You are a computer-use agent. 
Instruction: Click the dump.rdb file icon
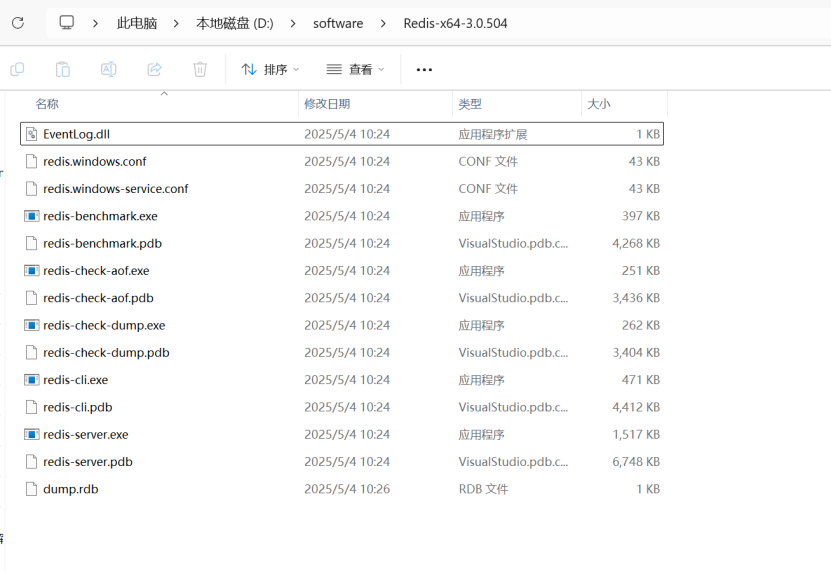click(32, 489)
